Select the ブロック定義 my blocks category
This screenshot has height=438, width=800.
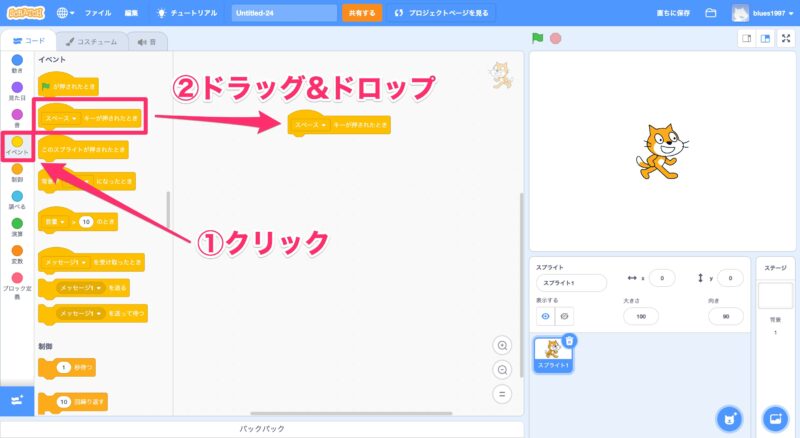pyautogui.click(x=17, y=285)
